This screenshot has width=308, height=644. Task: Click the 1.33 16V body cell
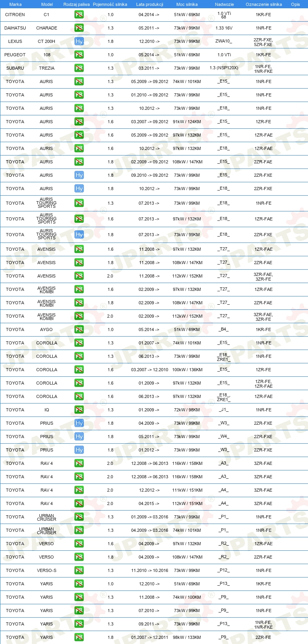coord(224,28)
